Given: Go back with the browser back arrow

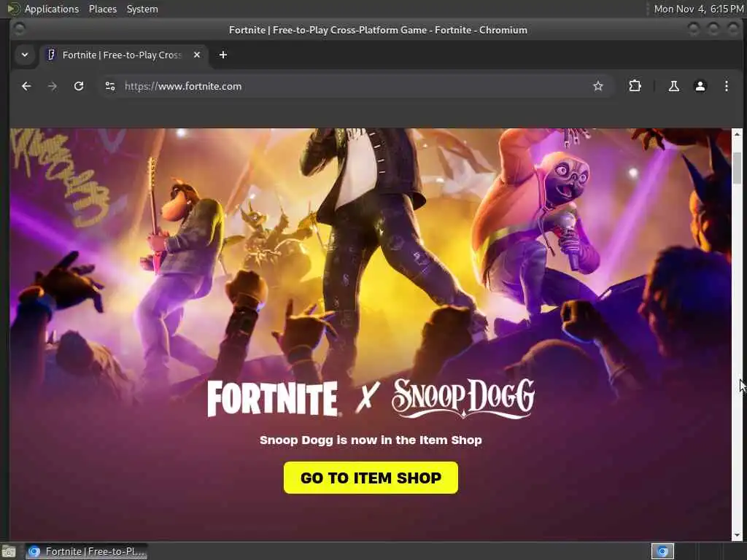Looking at the screenshot, I should click(x=26, y=86).
